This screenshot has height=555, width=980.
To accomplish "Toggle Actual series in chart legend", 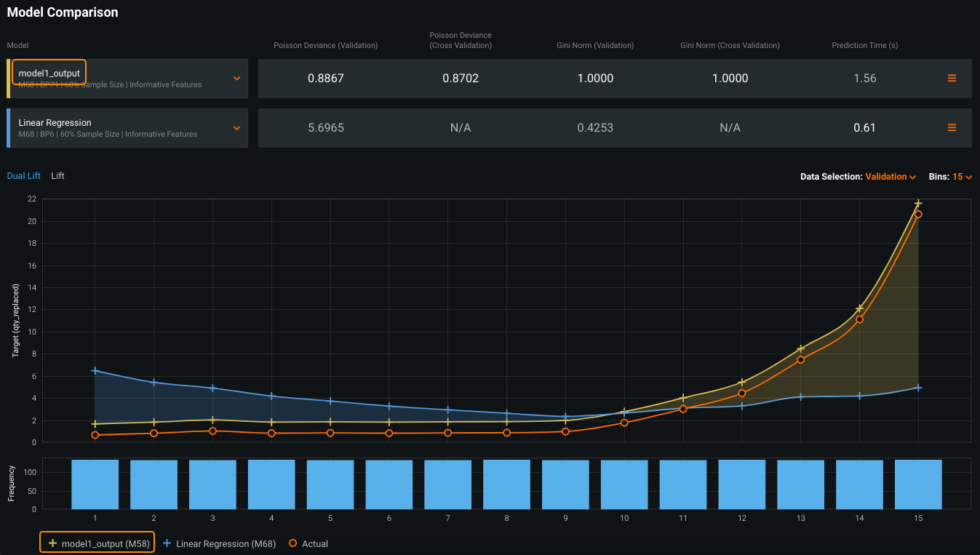I will 314,543.
